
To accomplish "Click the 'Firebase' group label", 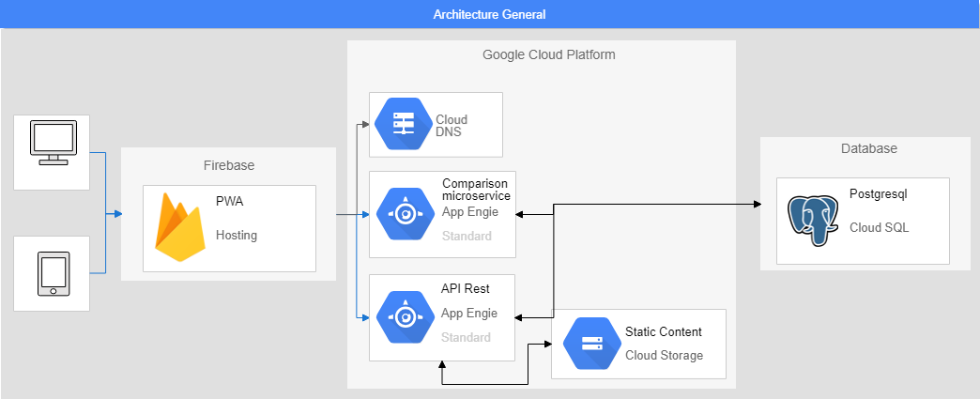I will [x=229, y=166].
